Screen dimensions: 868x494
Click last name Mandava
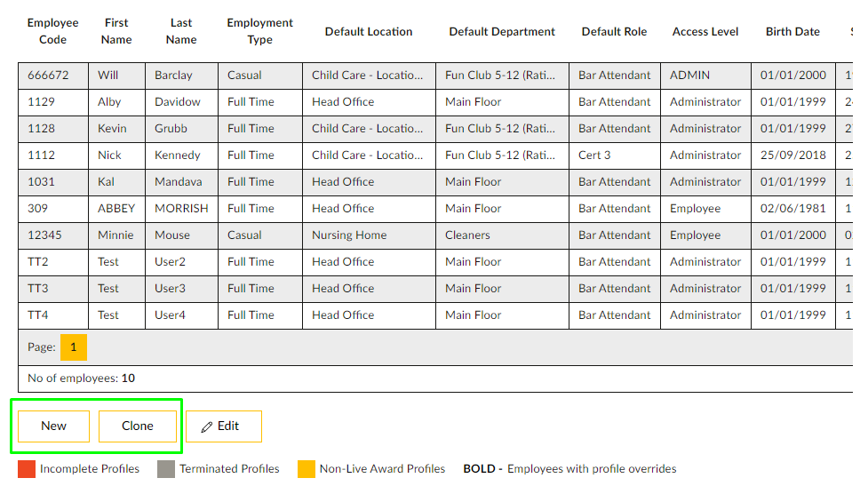[x=179, y=181]
